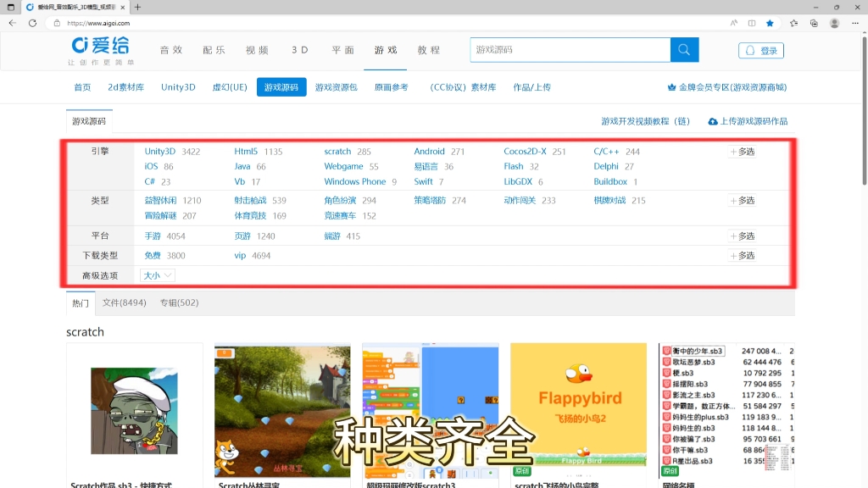Click the browser profile avatar icon
The width and height of the screenshot is (868, 488).
(x=834, y=23)
